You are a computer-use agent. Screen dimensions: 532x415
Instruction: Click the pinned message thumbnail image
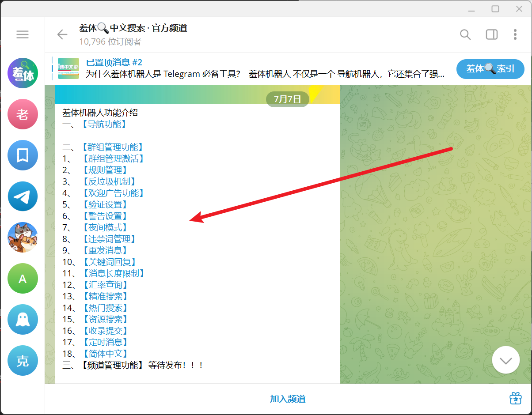68,68
